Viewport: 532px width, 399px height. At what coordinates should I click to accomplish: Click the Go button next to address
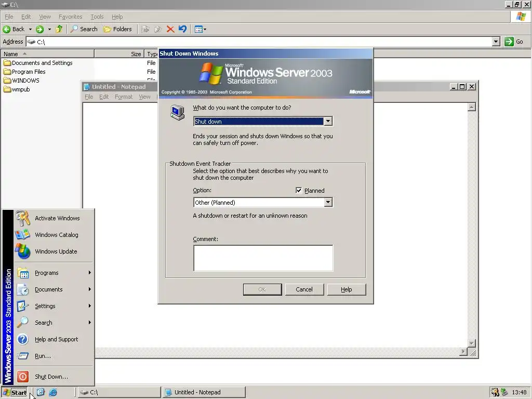pyautogui.click(x=514, y=42)
